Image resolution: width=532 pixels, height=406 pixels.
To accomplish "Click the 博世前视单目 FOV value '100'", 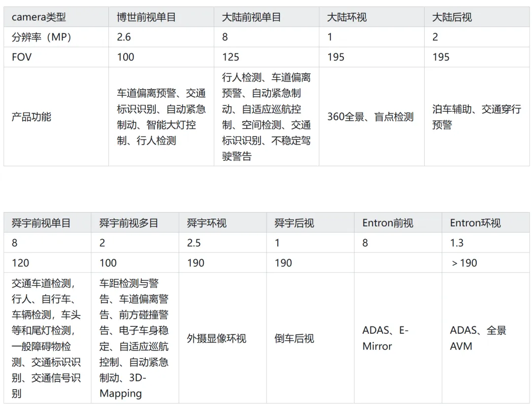I will [161, 57].
